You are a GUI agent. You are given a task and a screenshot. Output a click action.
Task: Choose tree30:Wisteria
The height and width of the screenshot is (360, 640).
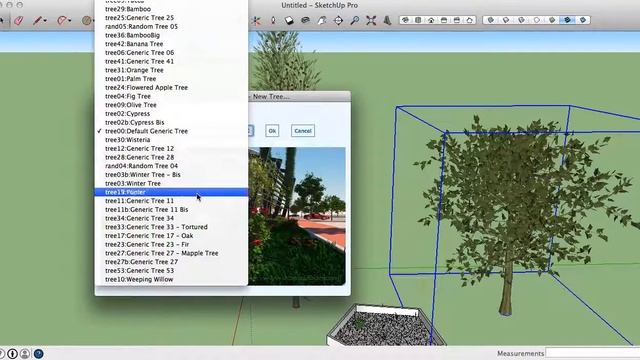[x=171, y=140]
